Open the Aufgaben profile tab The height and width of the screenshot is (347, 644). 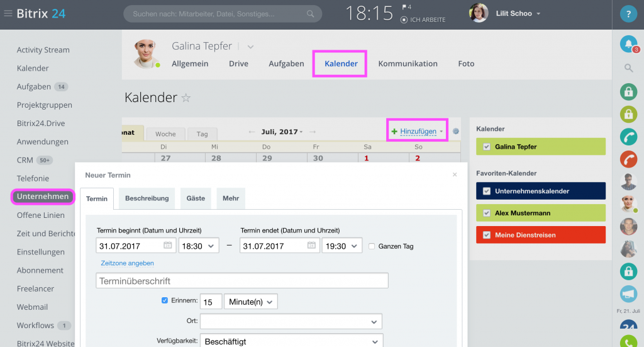pyautogui.click(x=286, y=64)
